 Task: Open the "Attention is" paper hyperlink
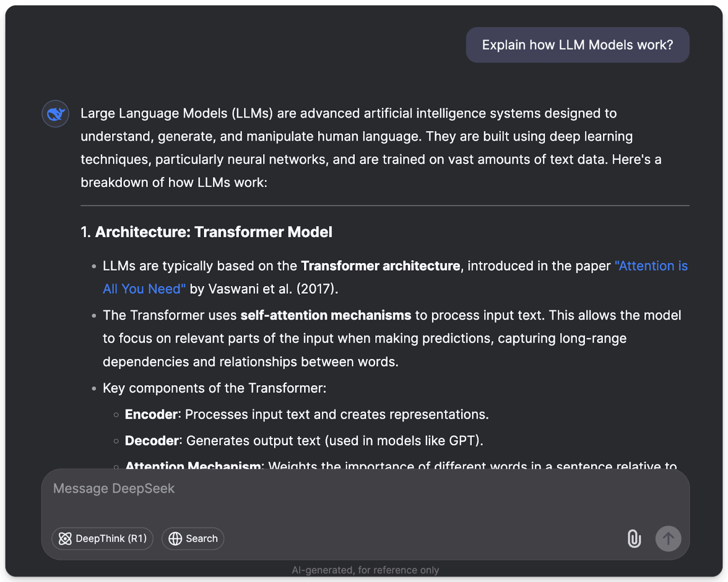[x=651, y=266]
